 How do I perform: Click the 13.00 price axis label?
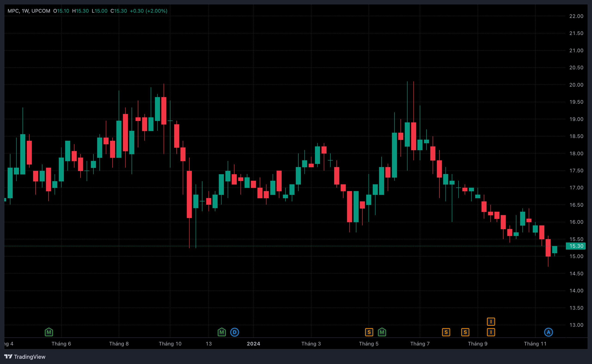(576, 325)
